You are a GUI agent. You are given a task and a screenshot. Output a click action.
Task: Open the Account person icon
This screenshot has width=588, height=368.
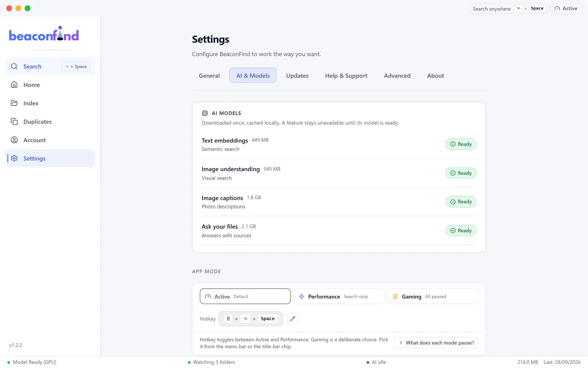coord(14,140)
